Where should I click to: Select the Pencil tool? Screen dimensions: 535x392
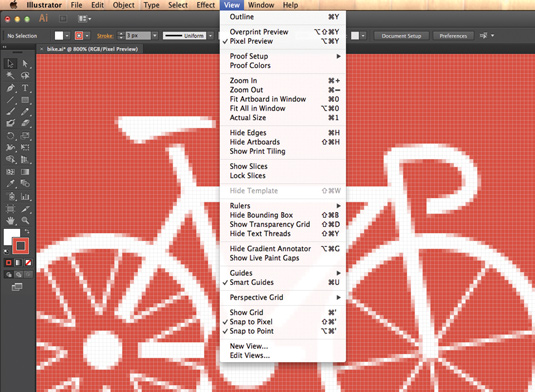(x=25, y=112)
